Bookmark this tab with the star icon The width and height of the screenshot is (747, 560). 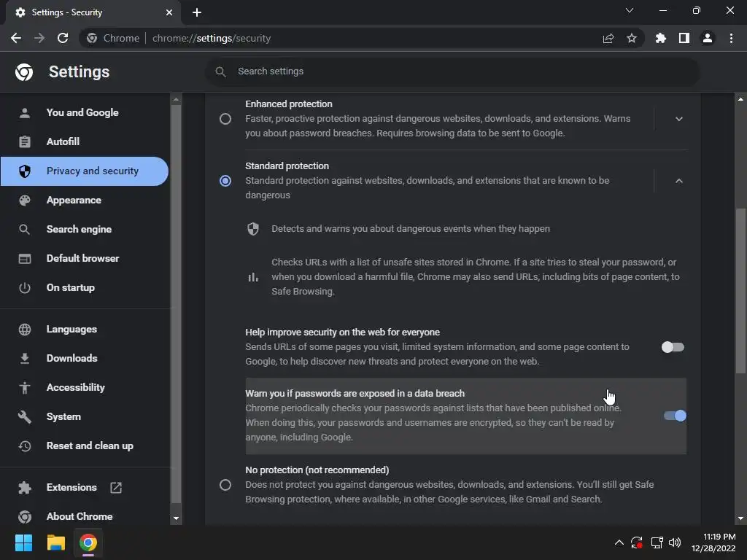(632, 38)
